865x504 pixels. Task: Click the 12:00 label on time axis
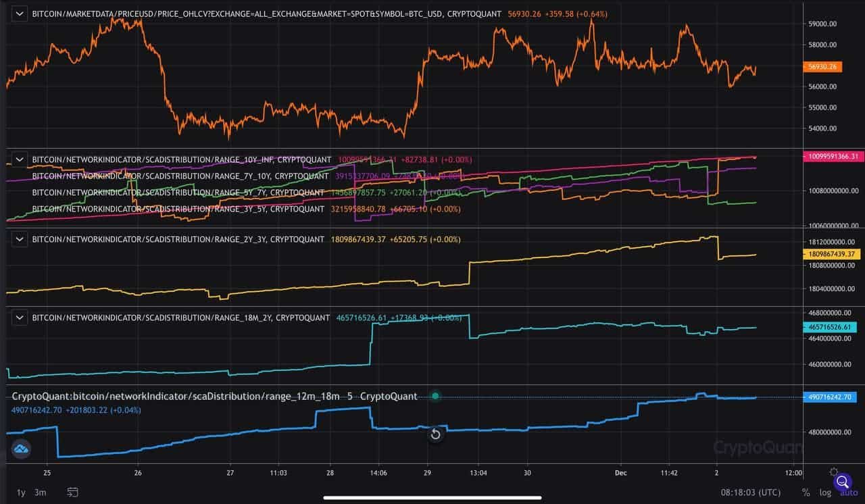click(x=793, y=473)
